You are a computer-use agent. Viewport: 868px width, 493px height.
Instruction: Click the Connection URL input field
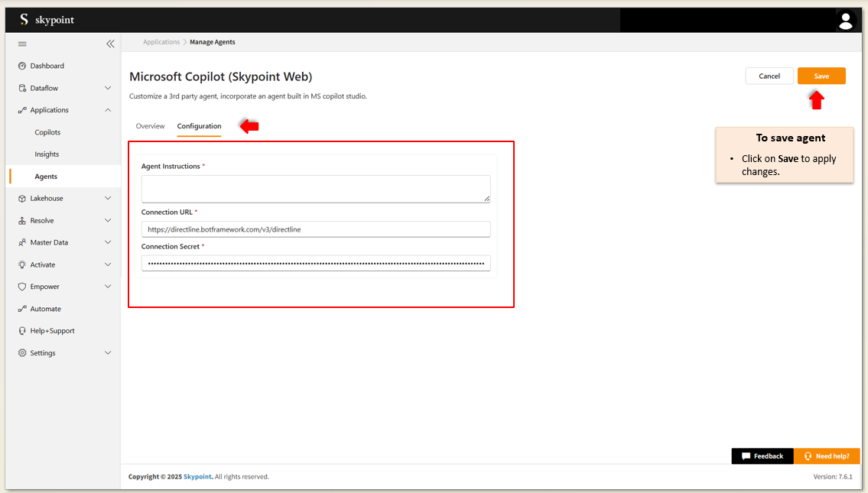[x=315, y=229]
